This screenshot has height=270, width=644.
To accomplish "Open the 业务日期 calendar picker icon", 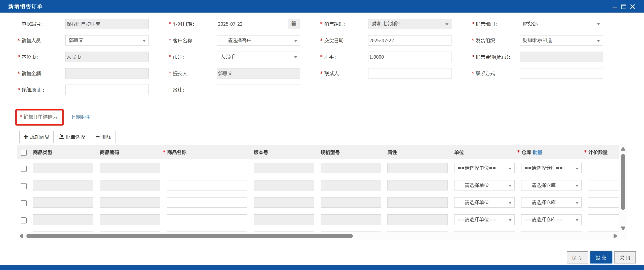I will click(294, 24).
